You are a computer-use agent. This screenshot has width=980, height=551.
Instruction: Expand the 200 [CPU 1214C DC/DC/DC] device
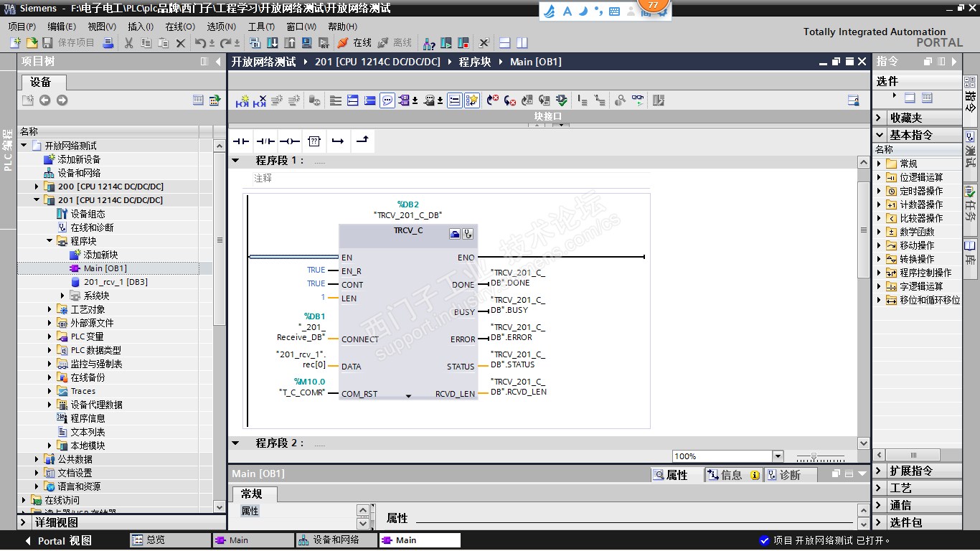pos(37,187)
